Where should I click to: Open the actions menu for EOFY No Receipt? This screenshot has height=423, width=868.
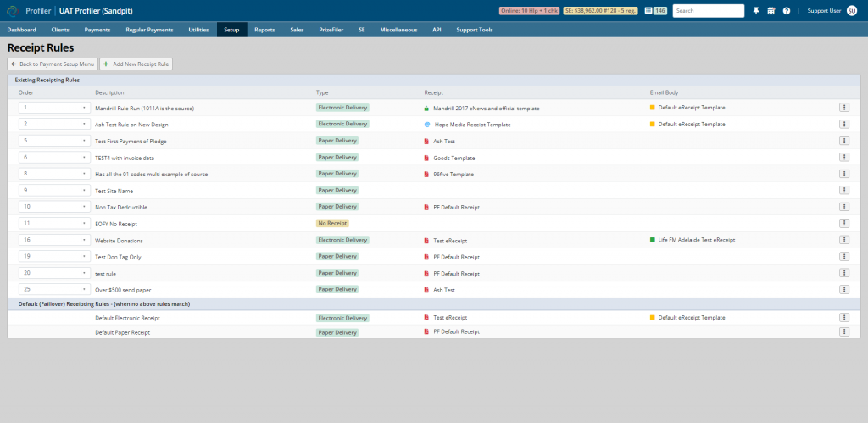coord(844,223)
